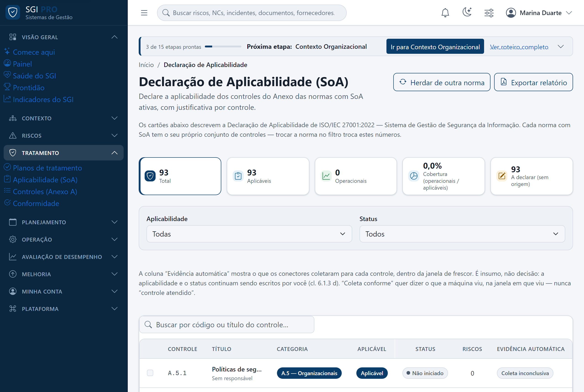Click Exportar relatório button
This screenshot has width=584, height=392.
(533, 82)
